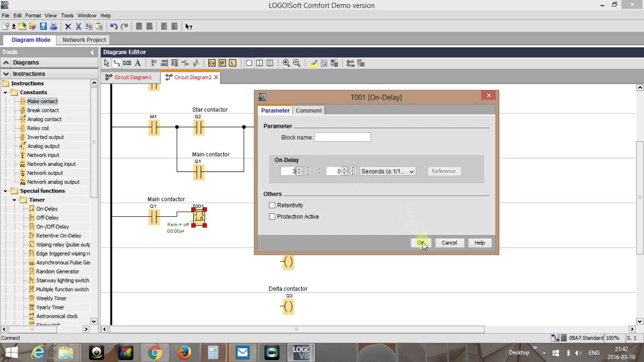This screenshot has height=362, width=644.
Task: Zoom in on the diagram
Action: point(286,63)
